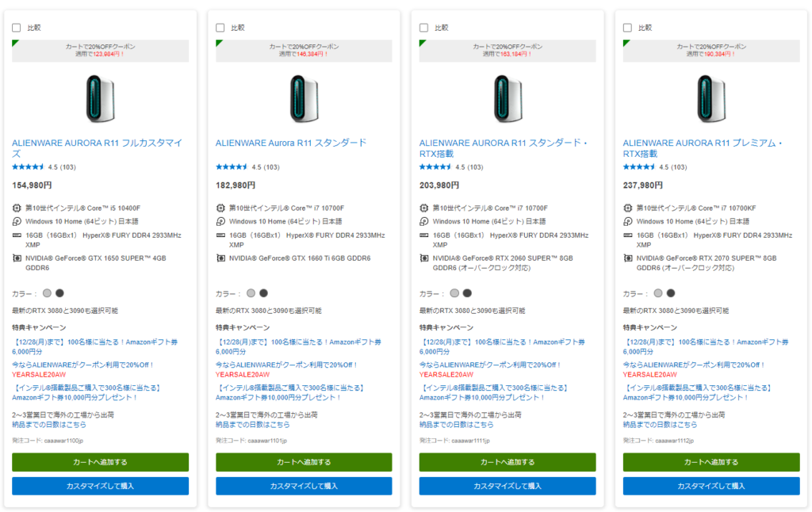Image resolution: width=812 pixels, height=512 pixels.
Task: Click graphics card icon beside GTX 1660 Ti
Action: (220, 258)
